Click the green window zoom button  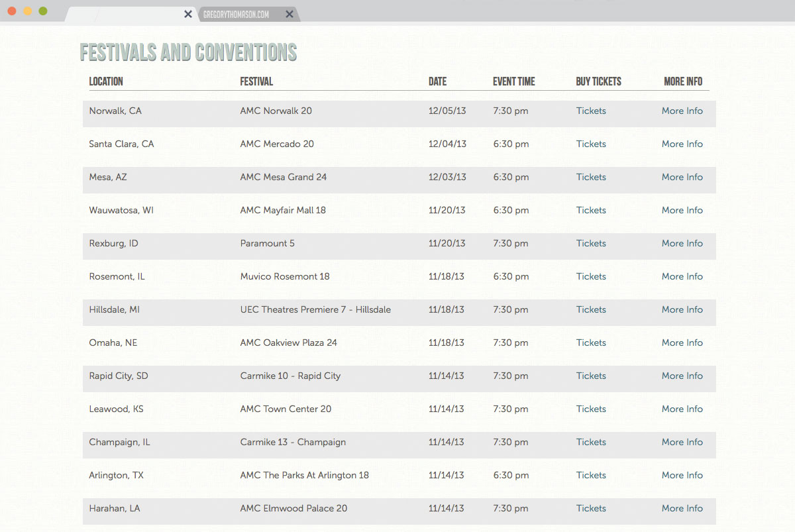coord(43,11)
